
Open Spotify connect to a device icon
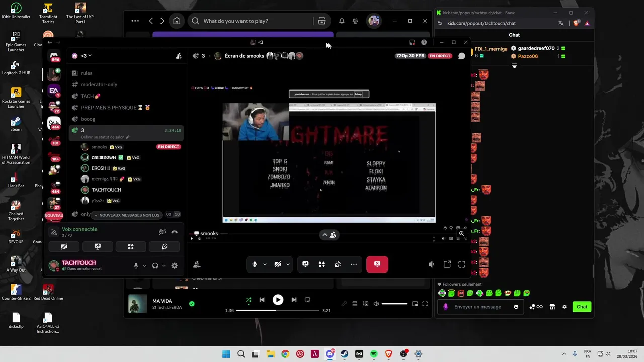click(366, 304)
